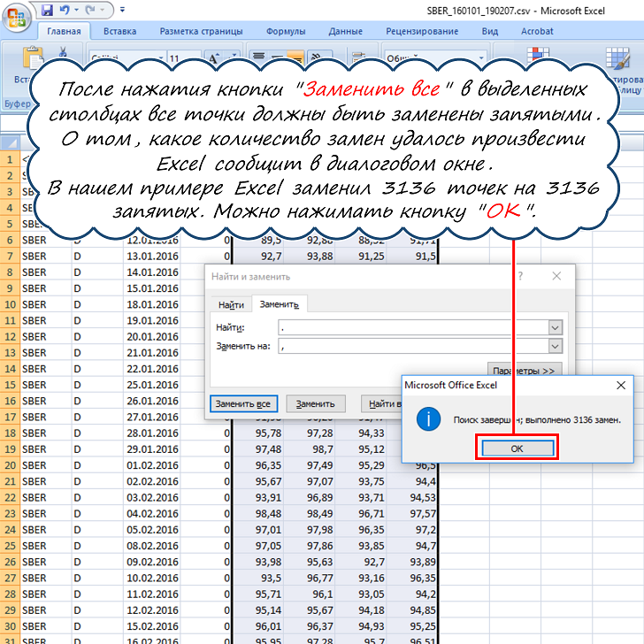The height and width of the screenshot is (644, 644).
Task: Click the SBER cell in row 12
Action: 46,337
